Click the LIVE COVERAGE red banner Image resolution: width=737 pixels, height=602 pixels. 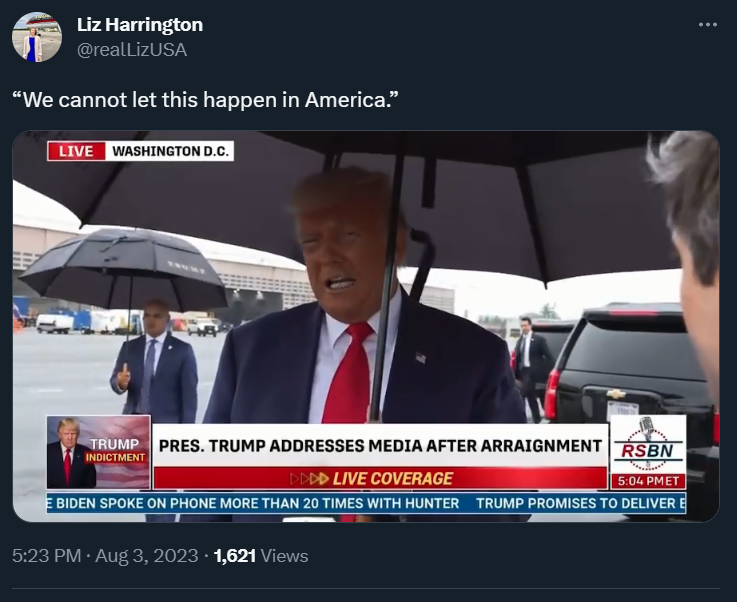click(x=380, y=478)
